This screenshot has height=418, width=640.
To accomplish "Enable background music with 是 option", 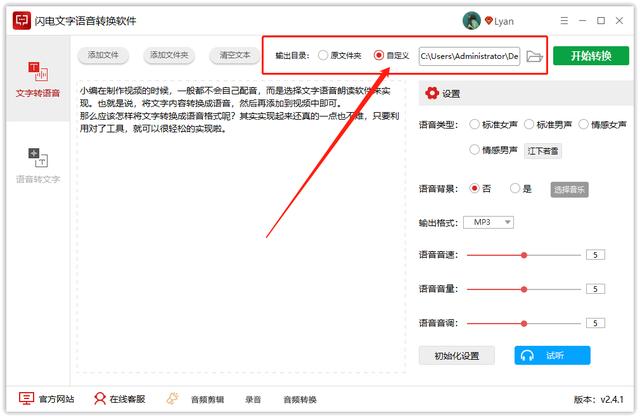I will point(515,188).
